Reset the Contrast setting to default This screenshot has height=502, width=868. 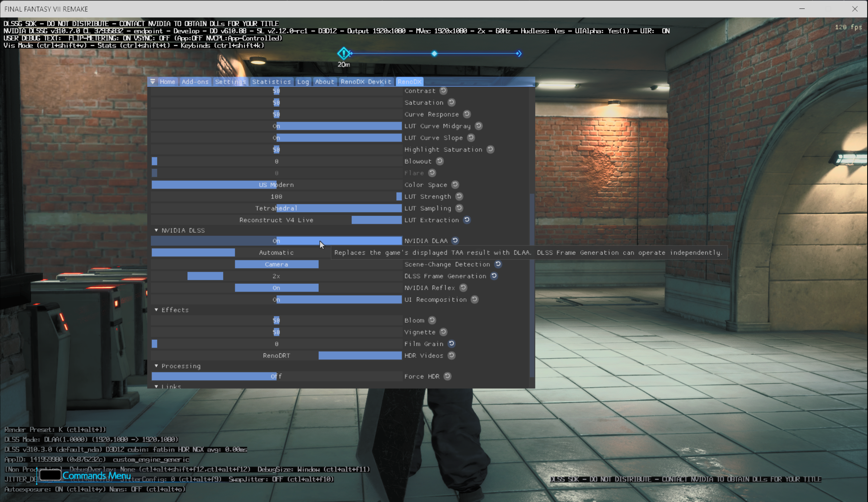pos(443,90)
